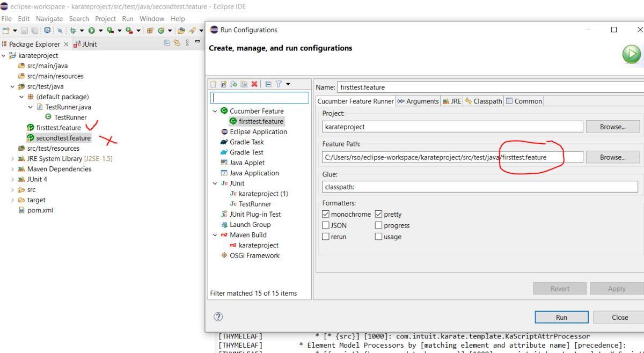Click the Save All toolbar icon
This screenshot has width=644, height=353.
click(35, 31)
